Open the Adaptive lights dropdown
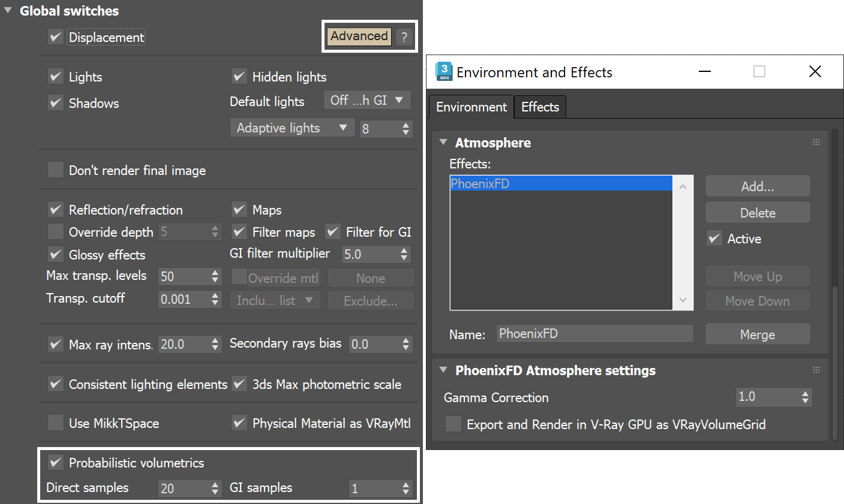The image size is (844, 504). 293,128
